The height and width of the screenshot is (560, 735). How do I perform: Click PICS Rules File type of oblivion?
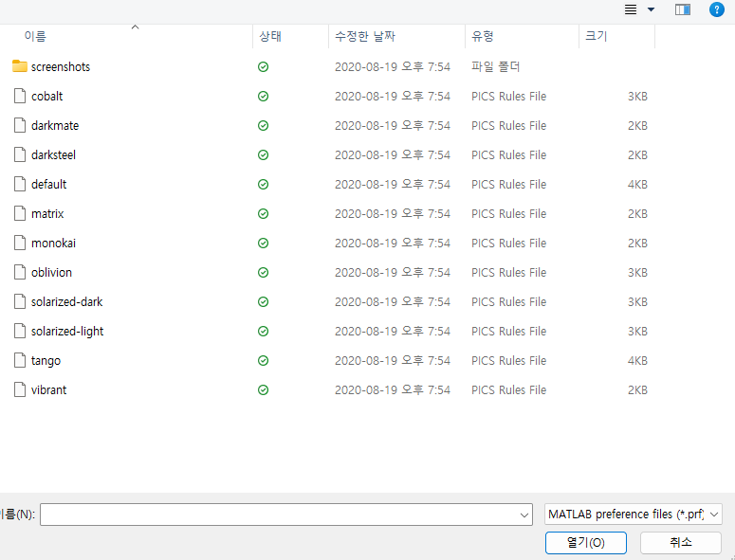[x=508, y=273]
